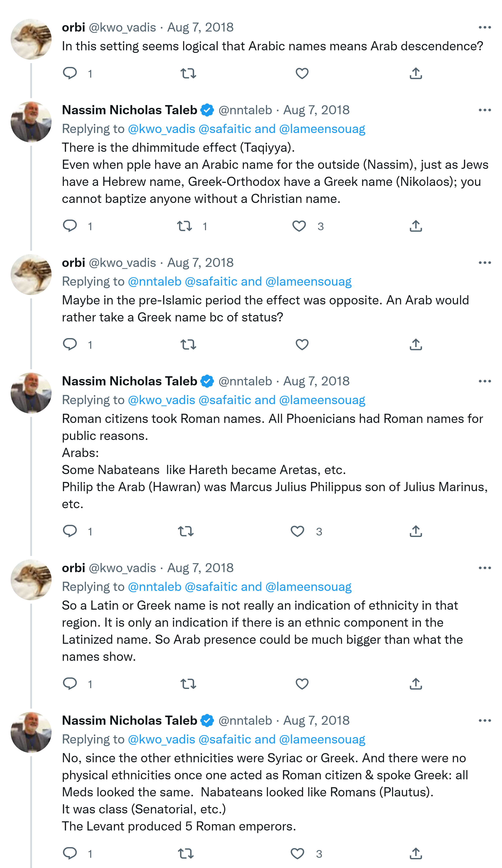Like orbi's tweet about Latinized names
The image size is (502, 868).
(x=302, y=684)
